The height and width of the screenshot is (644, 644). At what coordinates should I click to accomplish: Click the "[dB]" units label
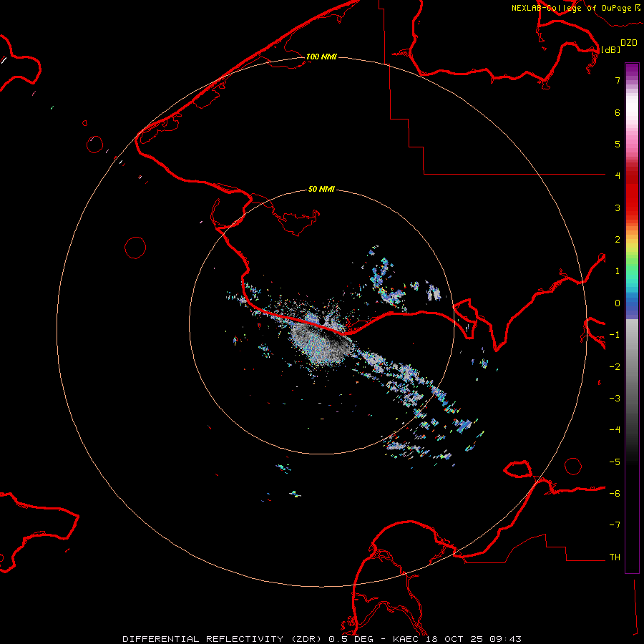(x=611, y=49)
